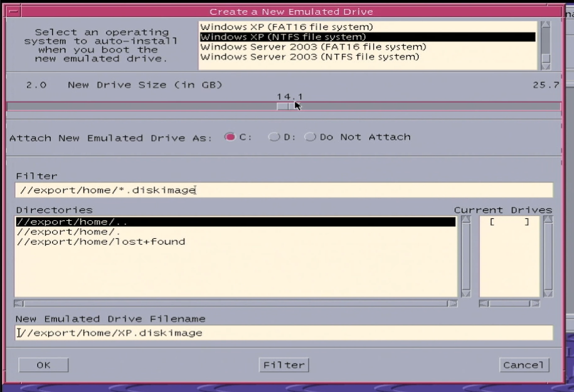Click Current Drives horizontal scroll right arrow
The height and width of the screenshot is (392, 574).
point(535,304)
